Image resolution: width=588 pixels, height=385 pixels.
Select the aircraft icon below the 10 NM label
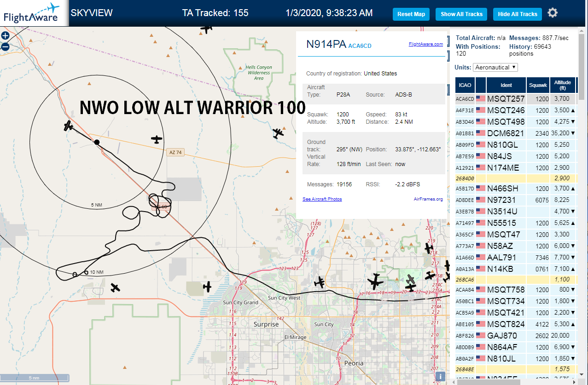(115, 288)
